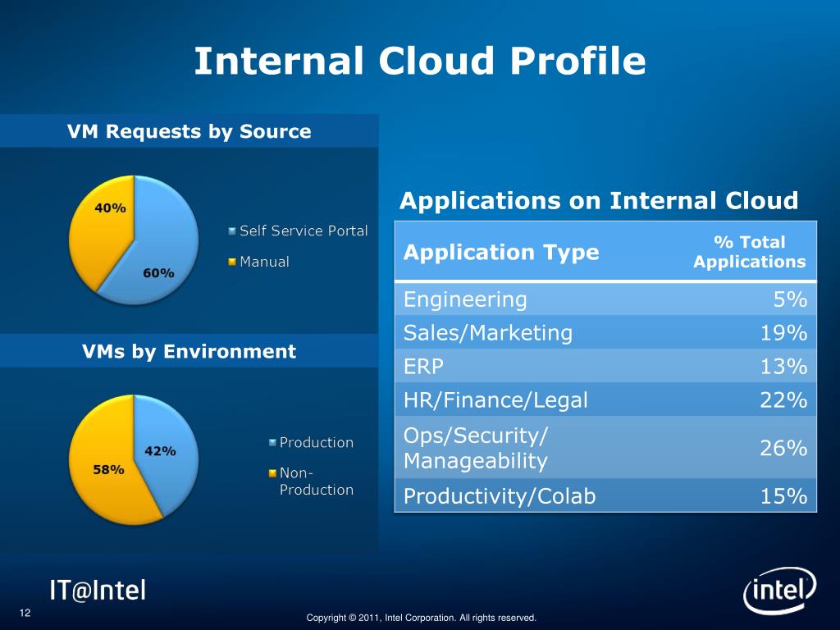Image resolution: width=840 pixels, height=630 pixels.
Task: Click the Application Type column header
Action: click(x=501, y=252)
